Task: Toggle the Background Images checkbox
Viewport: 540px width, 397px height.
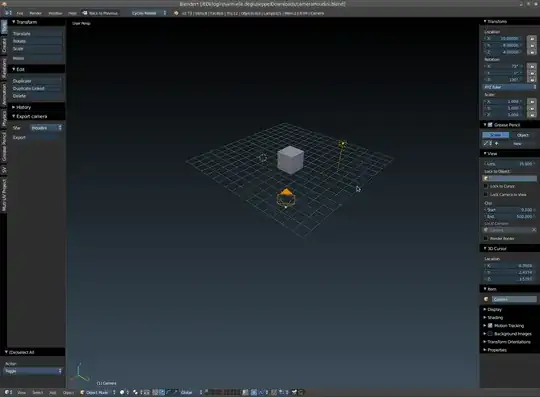Action: tap(490, 334)
